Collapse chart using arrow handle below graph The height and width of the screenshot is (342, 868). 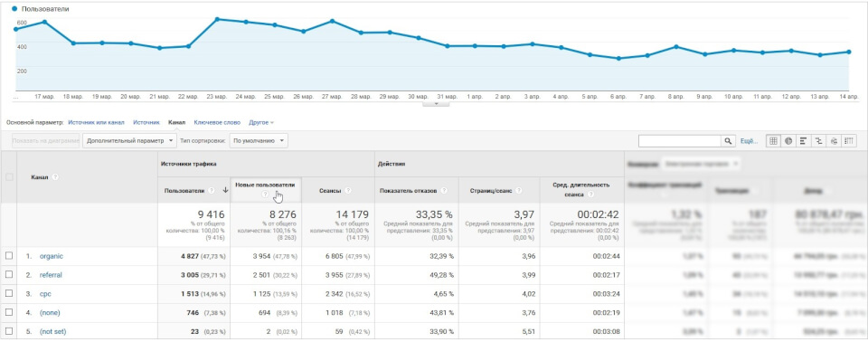click(435, 103)
